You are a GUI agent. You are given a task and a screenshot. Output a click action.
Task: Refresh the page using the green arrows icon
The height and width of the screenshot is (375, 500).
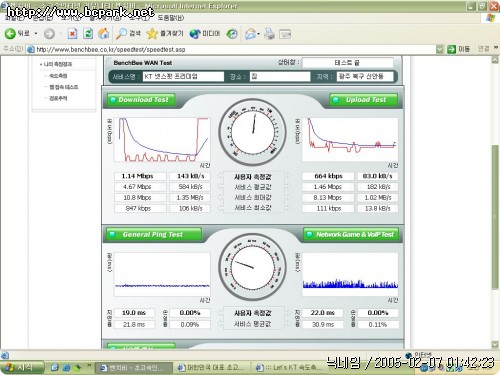click(x=88, y=33)
